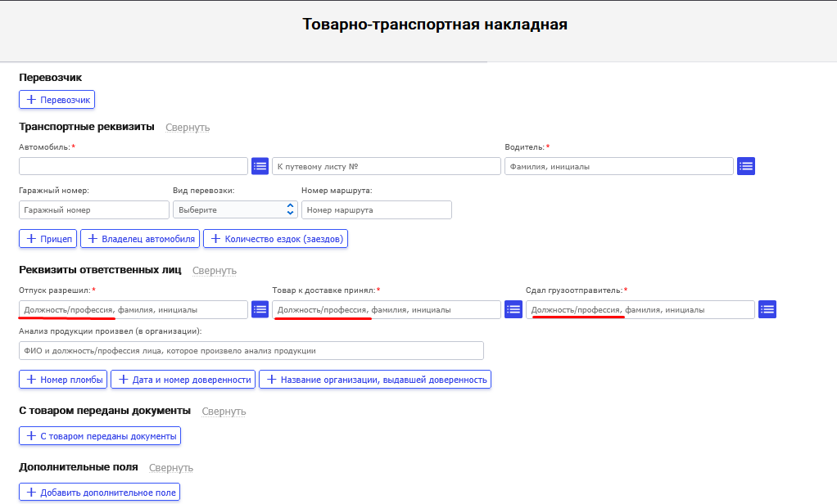Add Количество ездок (заездов)
The image size is (837, 504).
pos(277,239)
